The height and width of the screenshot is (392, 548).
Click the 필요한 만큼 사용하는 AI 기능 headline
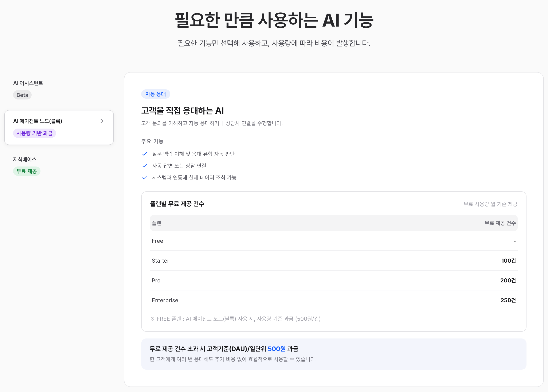coord(274,20)
